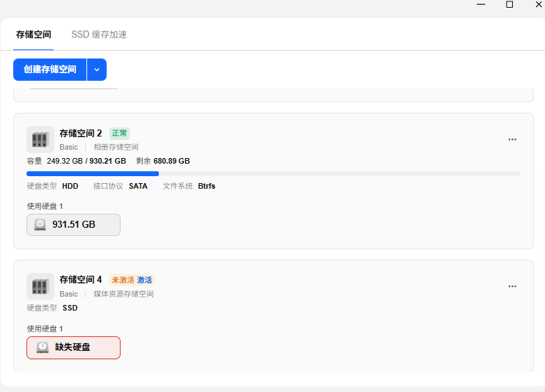Click the 正常 status badge
This screenshot has width=545, height=392.
pos(120,133)
